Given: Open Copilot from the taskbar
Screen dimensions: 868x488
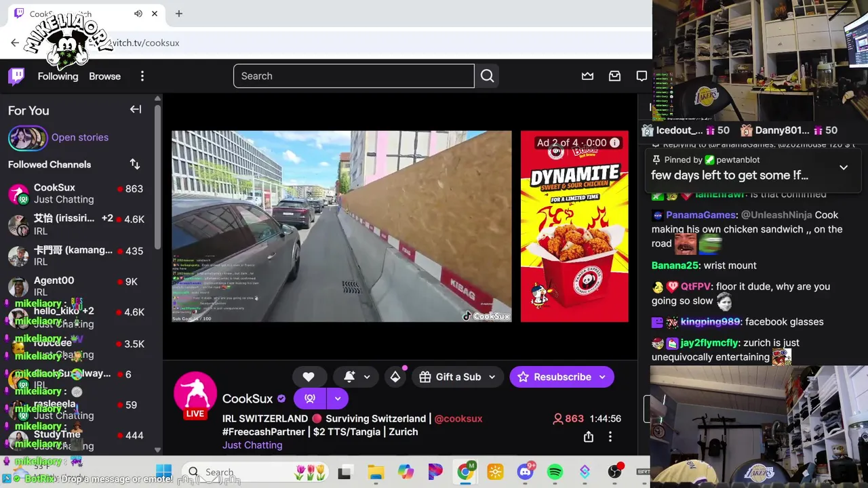Looking at the screenshot, I should [406, 472].
